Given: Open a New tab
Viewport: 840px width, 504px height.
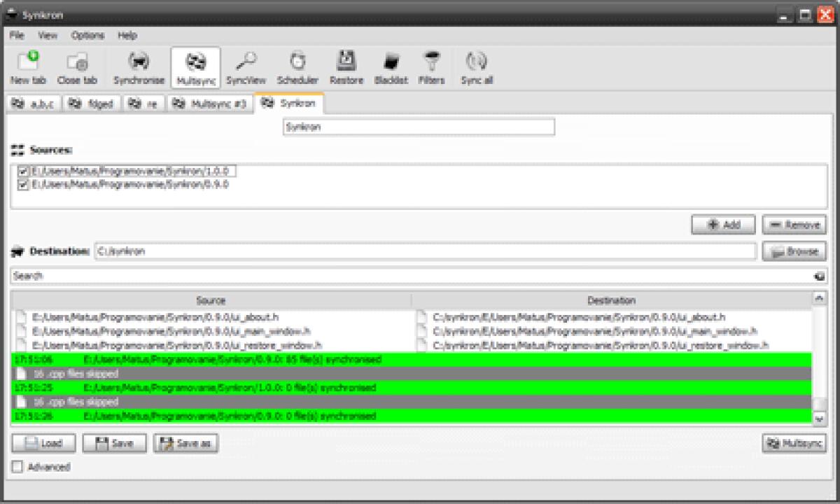Looking at the screenshot, I should pos(28,68).
